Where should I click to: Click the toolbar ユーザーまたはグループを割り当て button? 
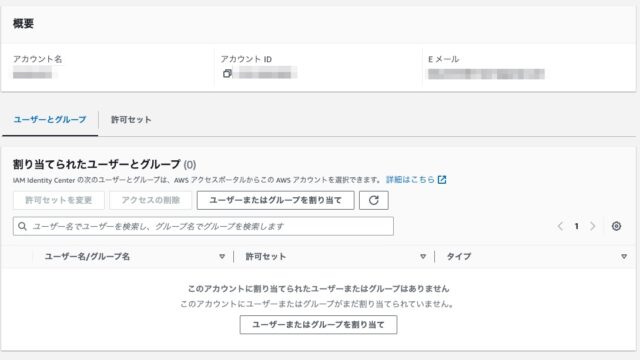pos(276,200)
